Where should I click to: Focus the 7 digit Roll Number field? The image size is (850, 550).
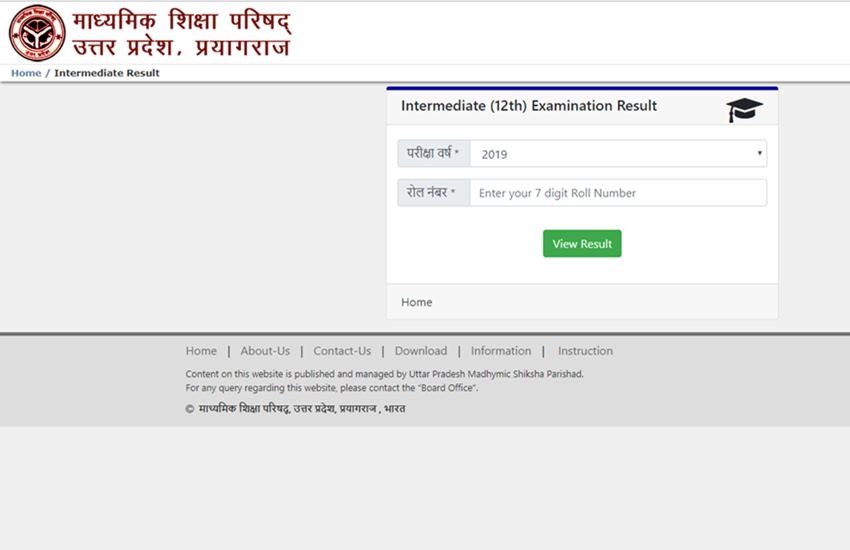pyautogui.click(x=617, y=193)
